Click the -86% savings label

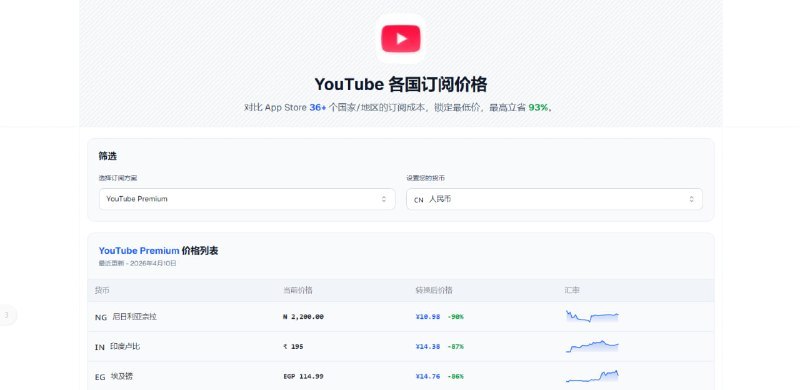(455, 377)
